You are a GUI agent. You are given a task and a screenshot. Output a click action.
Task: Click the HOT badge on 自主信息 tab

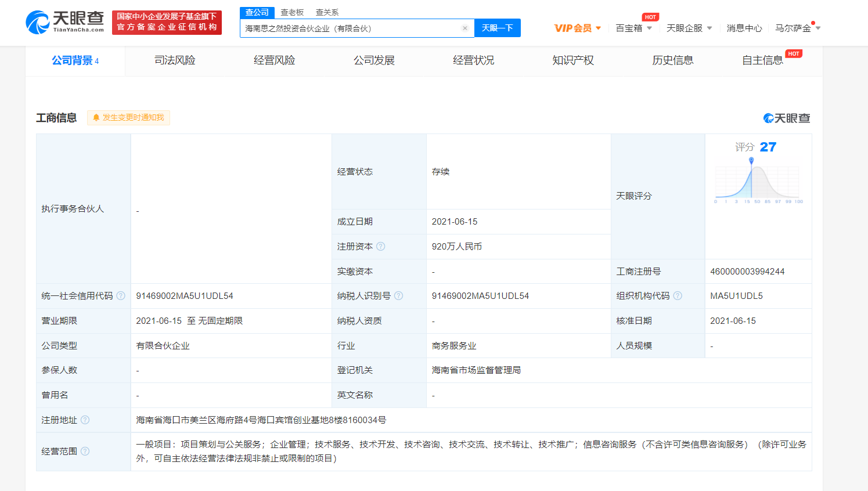tap(794, 54)
